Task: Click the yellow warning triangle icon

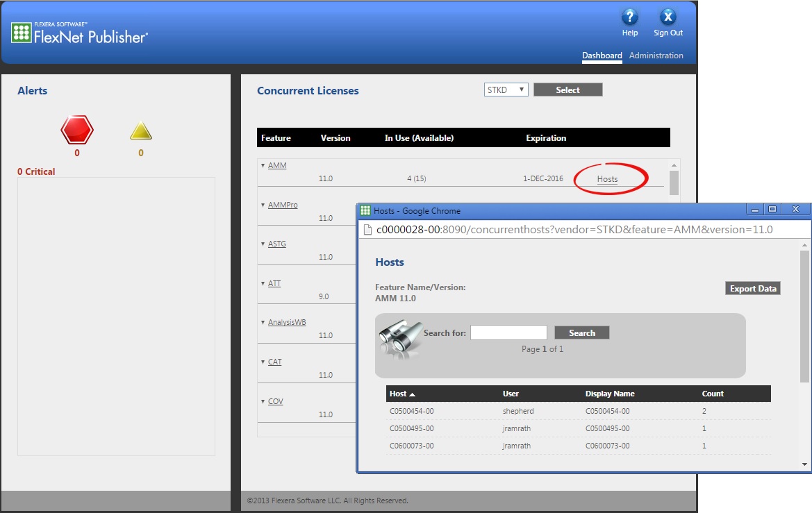Action: pos(141,131)
